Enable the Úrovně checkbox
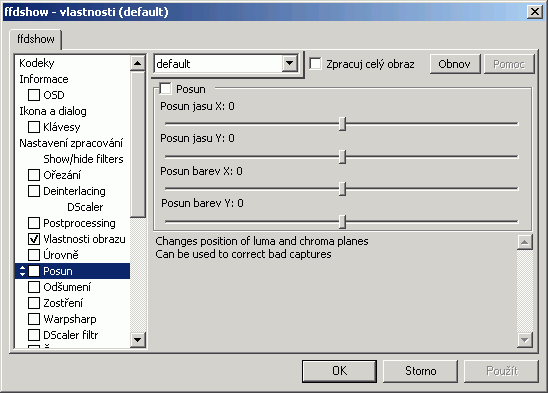 click(34, 255)
